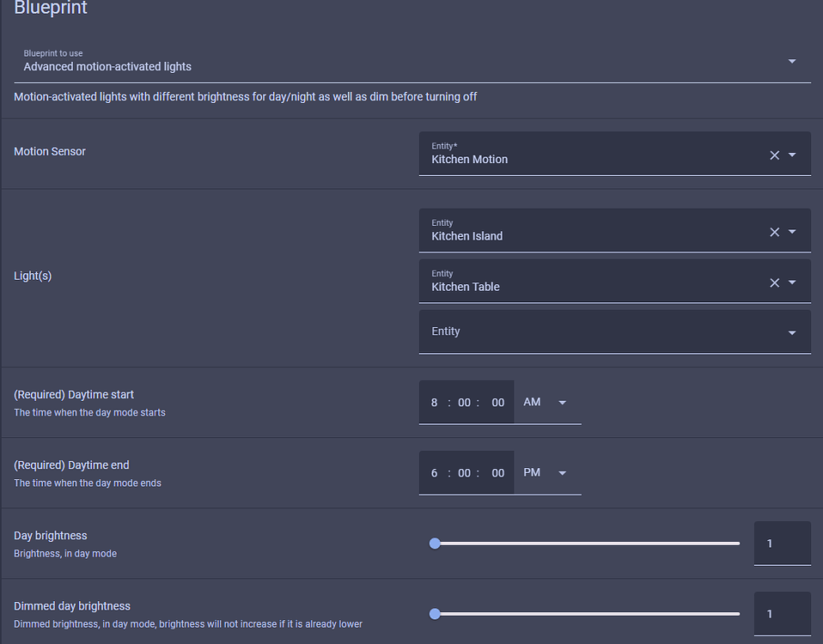Clear the Kitchen Island light entity
The image size is (823, 644).
click(774, 232)
